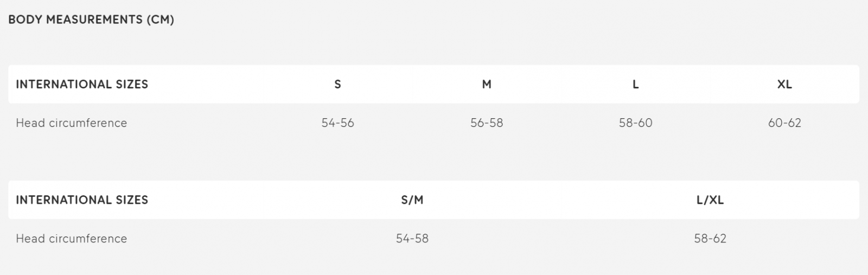Click the 56-58 head circumference value
The image size is (868, 275).
click(x=487, y=123)
